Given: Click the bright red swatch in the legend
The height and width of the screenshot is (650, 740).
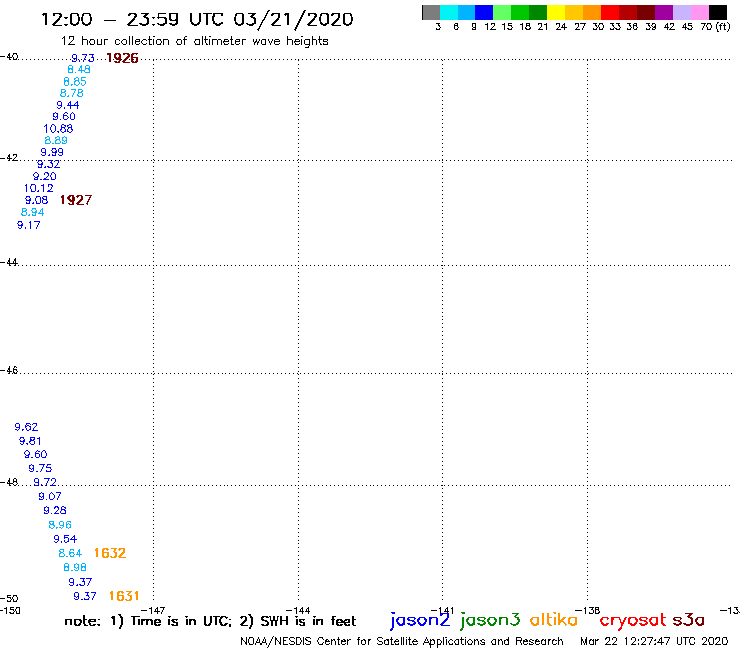Looking at the screenshot, I should coord(610,12).
